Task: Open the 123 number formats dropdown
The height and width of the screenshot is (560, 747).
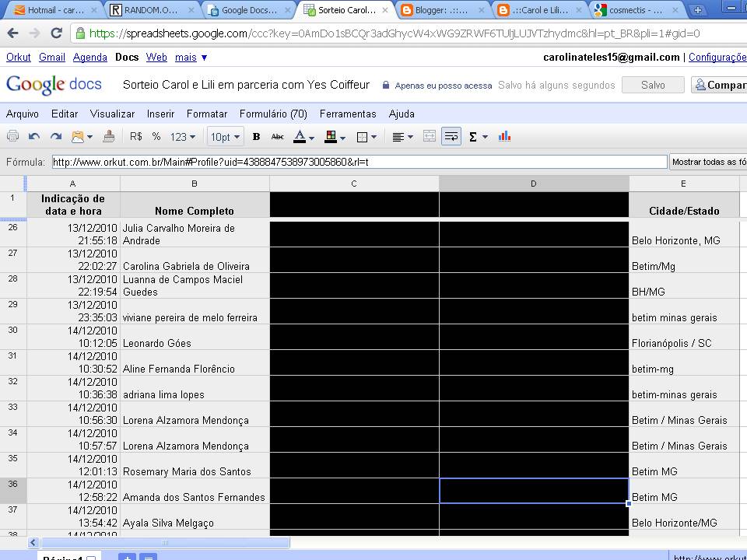Action: 182,137
